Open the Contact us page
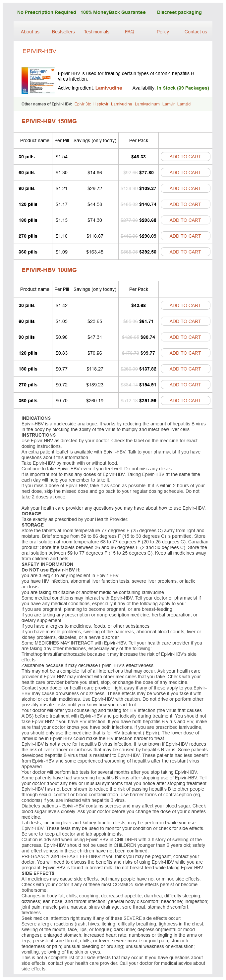226x980 pixels. 196,32
